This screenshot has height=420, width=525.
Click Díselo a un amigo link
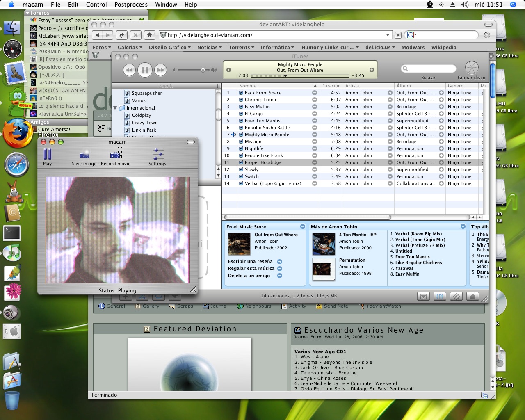pos(249,276)
